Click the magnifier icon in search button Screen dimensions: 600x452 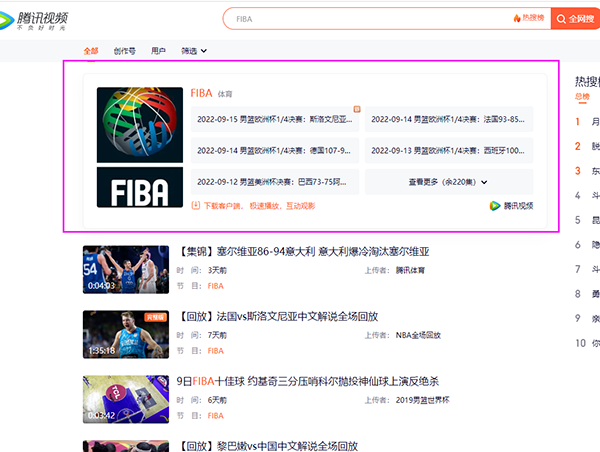point(561,19)
